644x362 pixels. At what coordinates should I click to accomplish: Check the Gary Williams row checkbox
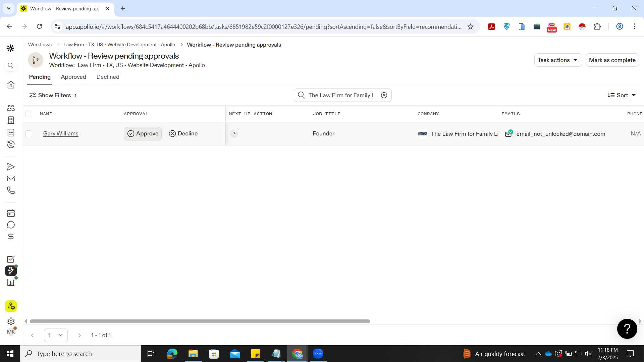coord(29,134)
